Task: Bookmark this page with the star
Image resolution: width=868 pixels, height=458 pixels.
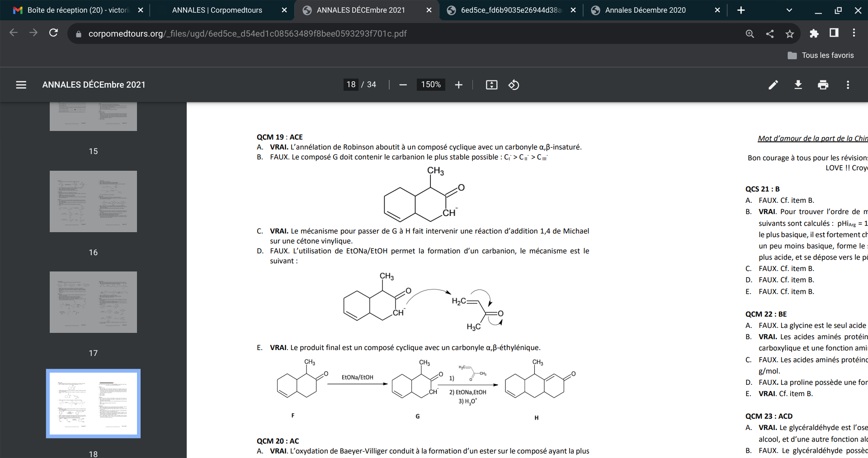Action: pos(789,33)
